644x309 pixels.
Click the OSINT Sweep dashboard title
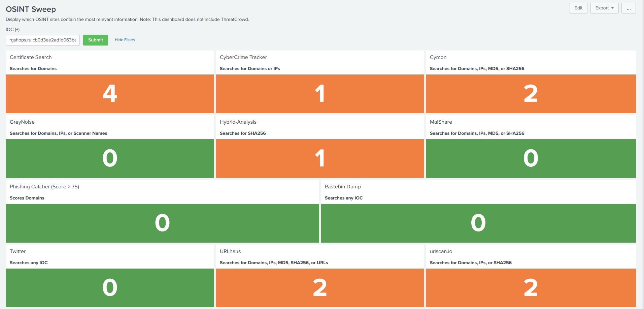click(x=30, y=9)
